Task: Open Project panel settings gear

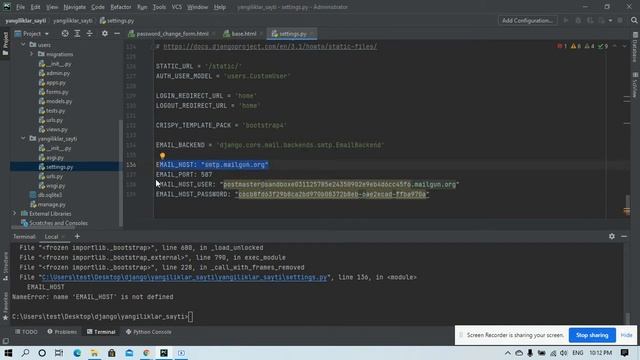Action: click(105, 34)
